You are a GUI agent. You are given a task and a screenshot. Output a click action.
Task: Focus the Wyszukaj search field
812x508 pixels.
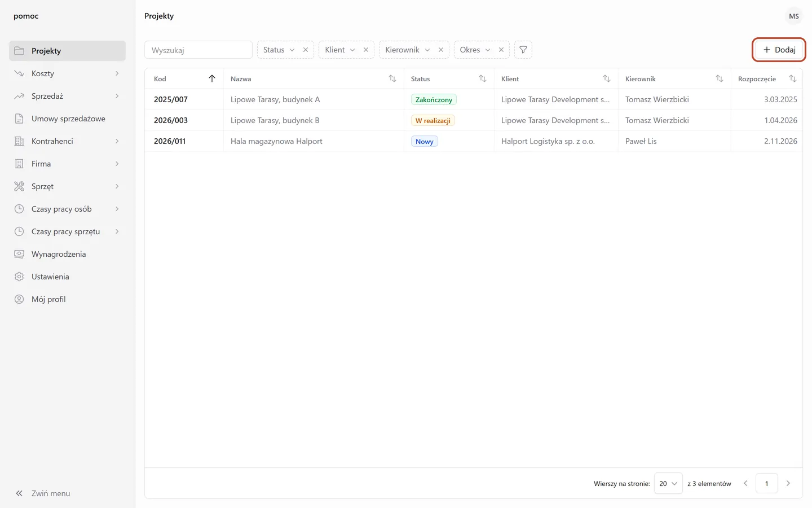pyautogui.click(x=198, y=50)
